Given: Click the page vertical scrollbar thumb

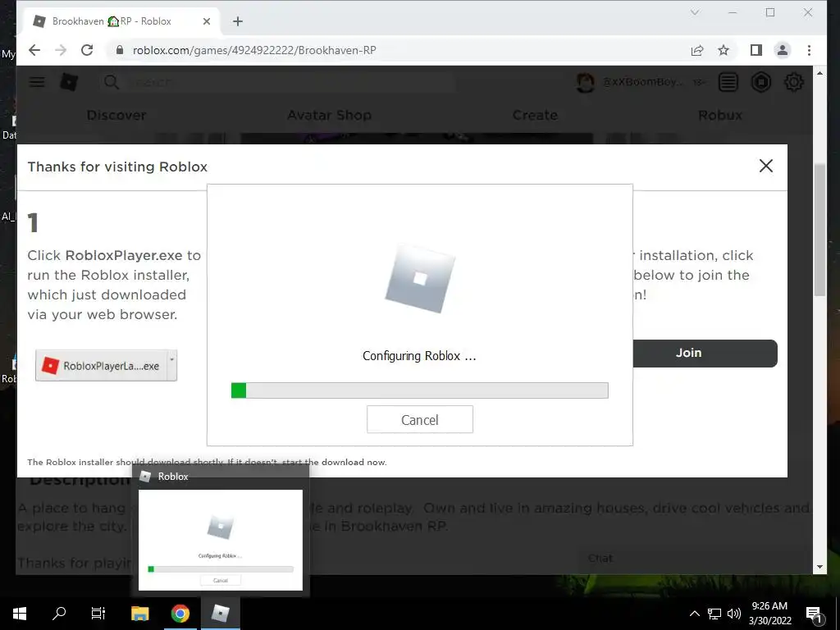Looking at the screenshot, I should (819, 230).
